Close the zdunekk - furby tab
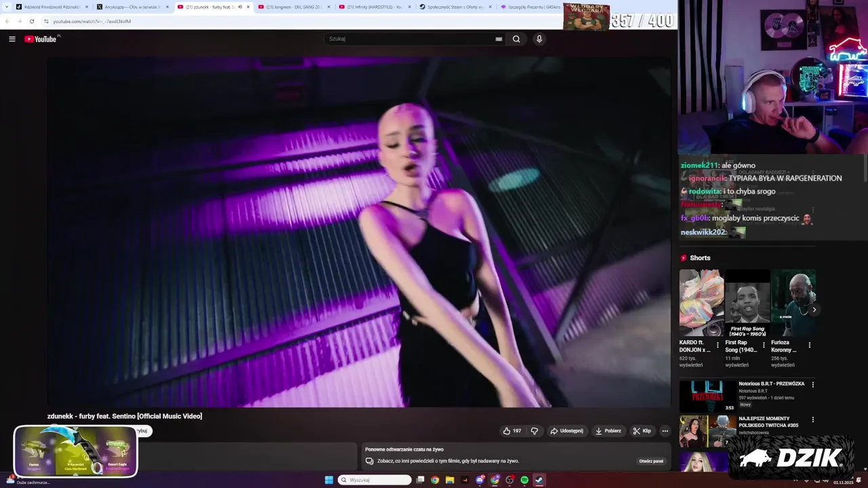 tap(248, 7)
